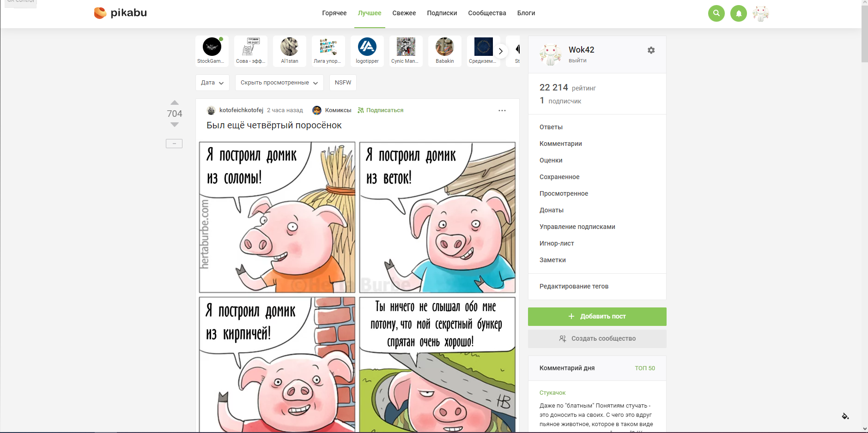This screenshot has width=868, height=433.
Task: Open Al1stan avatar
Action: click(290, 47)
